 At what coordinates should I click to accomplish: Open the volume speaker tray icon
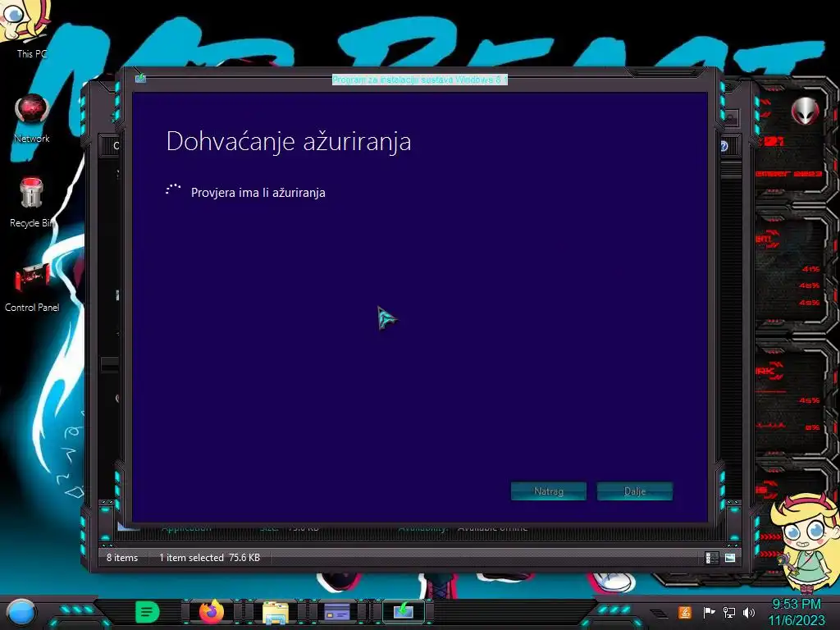tap(749, 612)
